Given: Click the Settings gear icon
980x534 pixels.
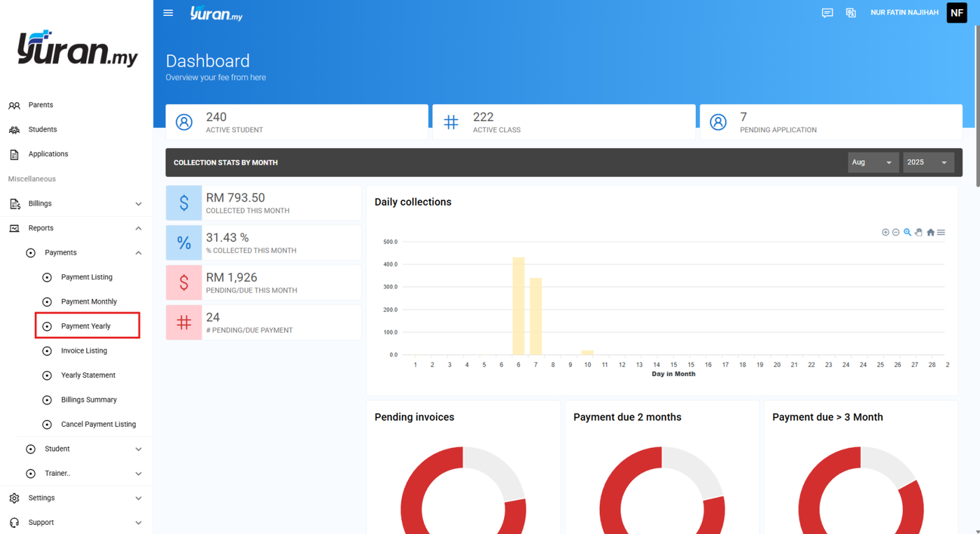Looking at the screenshot, I should click(14, 498).
